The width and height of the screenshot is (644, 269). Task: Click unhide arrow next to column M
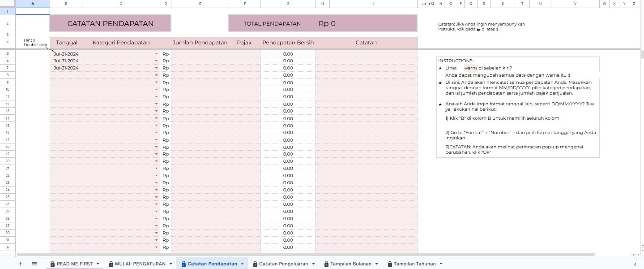pyautogui.click(x=430, y=4)
